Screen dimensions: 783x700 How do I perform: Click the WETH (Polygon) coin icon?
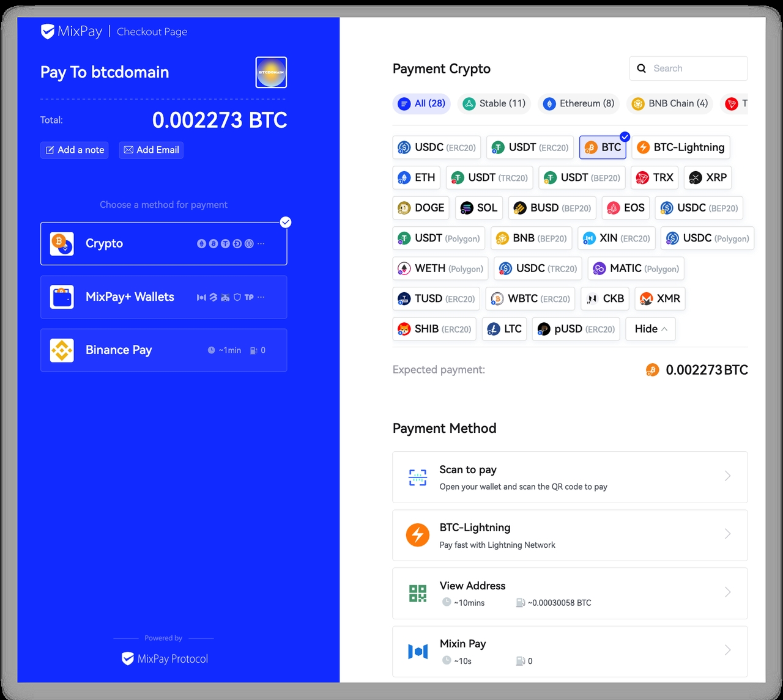(x=404, y=269)
